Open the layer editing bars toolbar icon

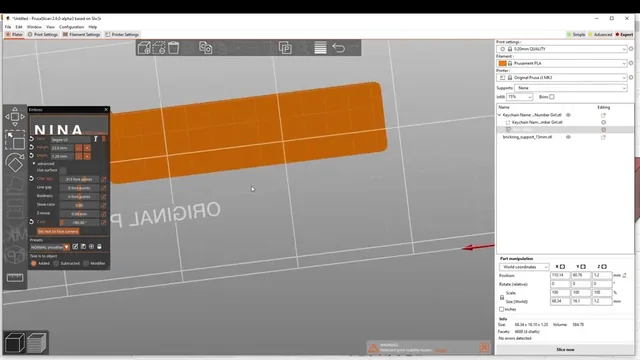[x=320, y=48]
